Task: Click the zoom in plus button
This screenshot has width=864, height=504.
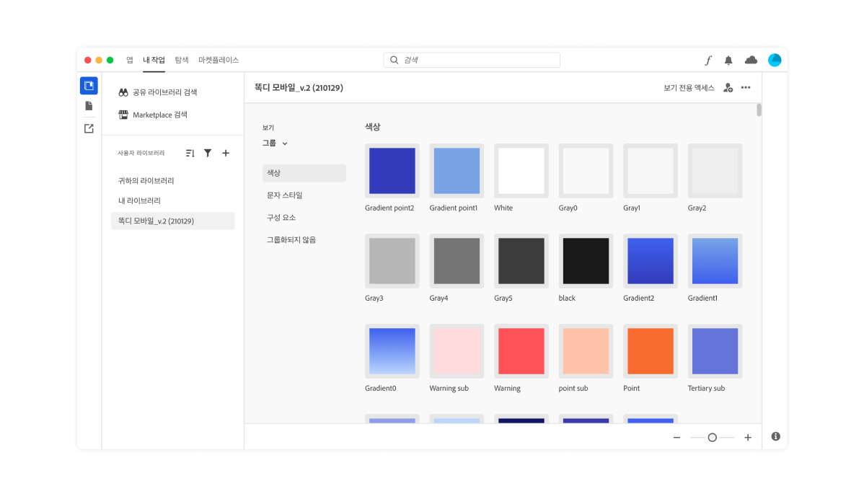Action: [x=748, y=438]
